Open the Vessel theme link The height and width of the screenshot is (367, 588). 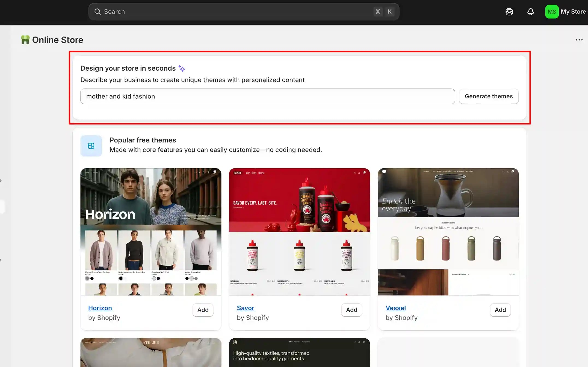(x=395, y=308)
